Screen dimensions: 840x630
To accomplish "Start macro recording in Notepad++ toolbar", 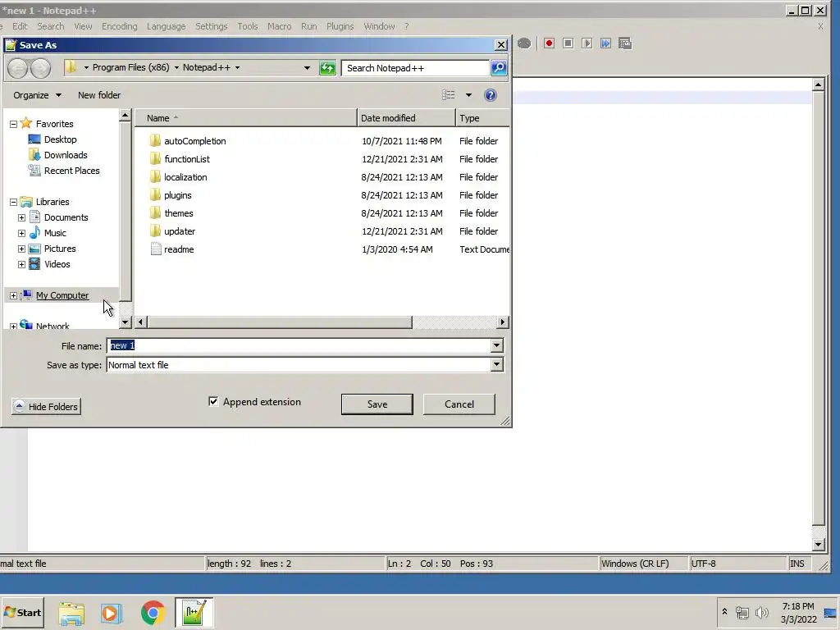I will point(549,43).
